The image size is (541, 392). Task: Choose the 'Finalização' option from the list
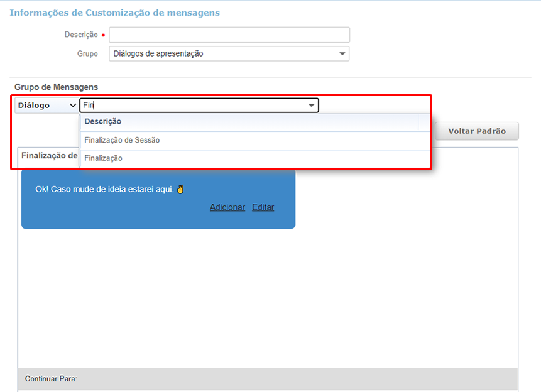pos(104,158)
